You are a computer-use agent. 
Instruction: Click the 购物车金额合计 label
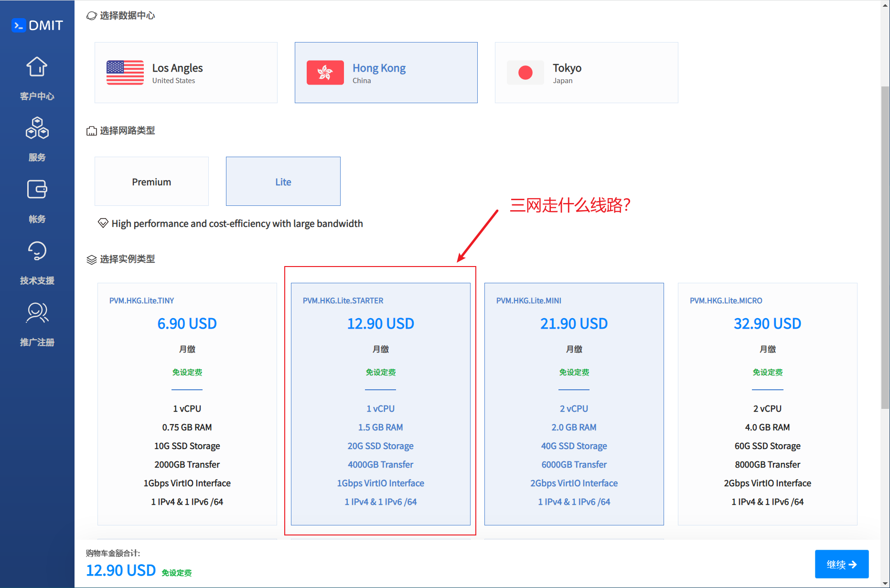coord(113,553)
